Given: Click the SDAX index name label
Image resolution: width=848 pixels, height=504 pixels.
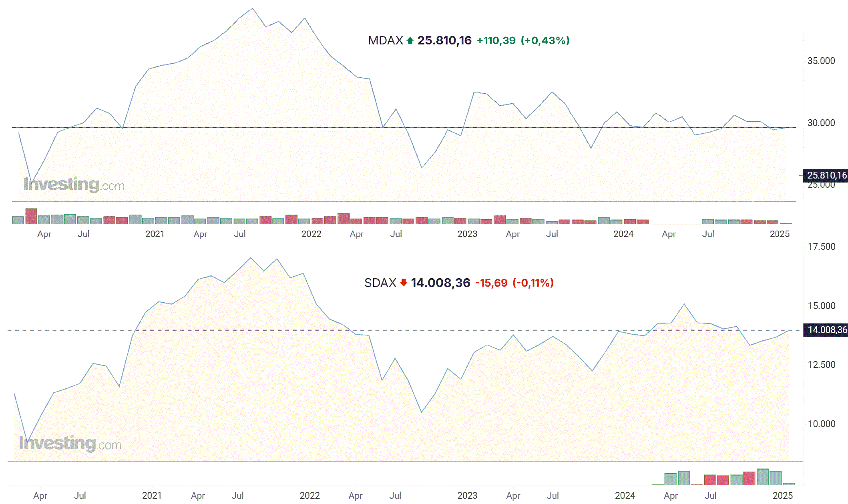Looking at the screenshot, I should 380,283.
